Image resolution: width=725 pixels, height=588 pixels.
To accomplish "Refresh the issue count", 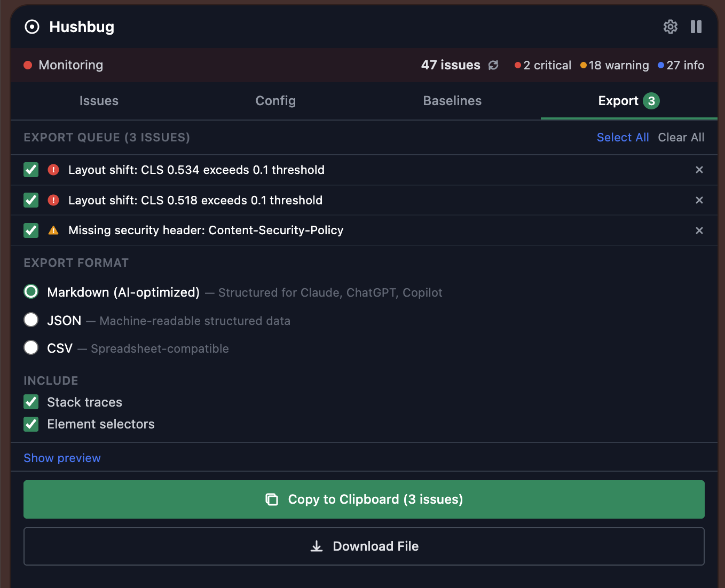I will (x=493, y=65).
